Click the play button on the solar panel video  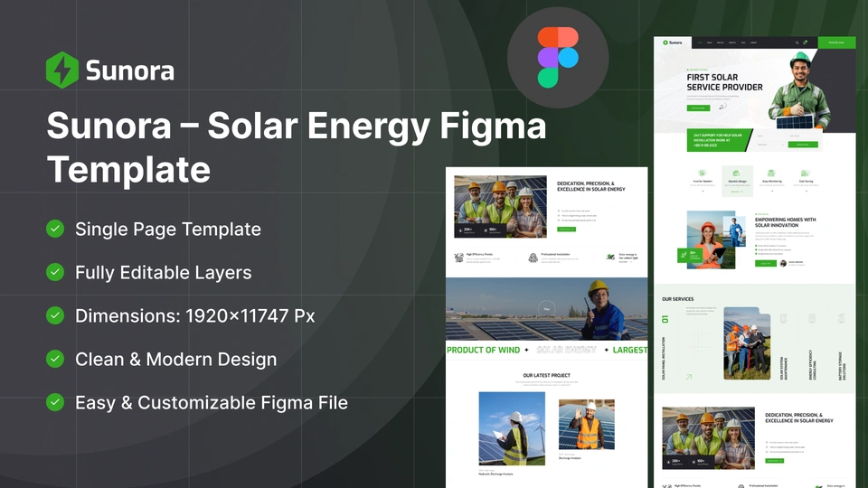pos(547,309)
